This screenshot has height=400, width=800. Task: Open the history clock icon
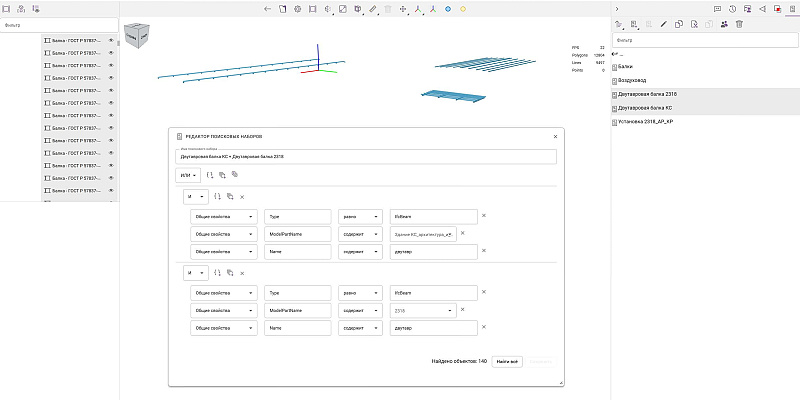point(732,9)
